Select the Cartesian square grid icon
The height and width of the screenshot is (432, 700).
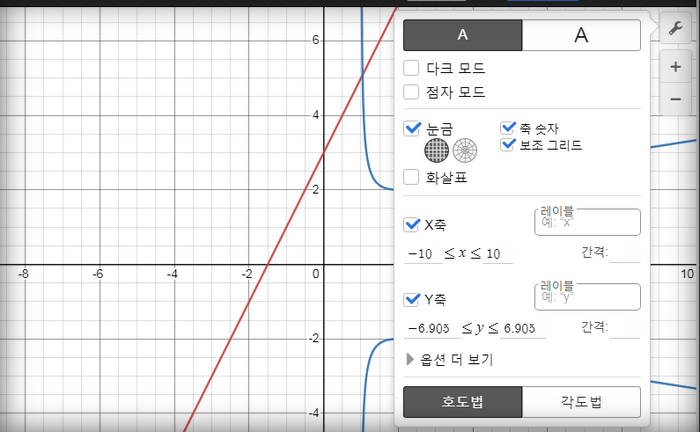tap(436, 150)
